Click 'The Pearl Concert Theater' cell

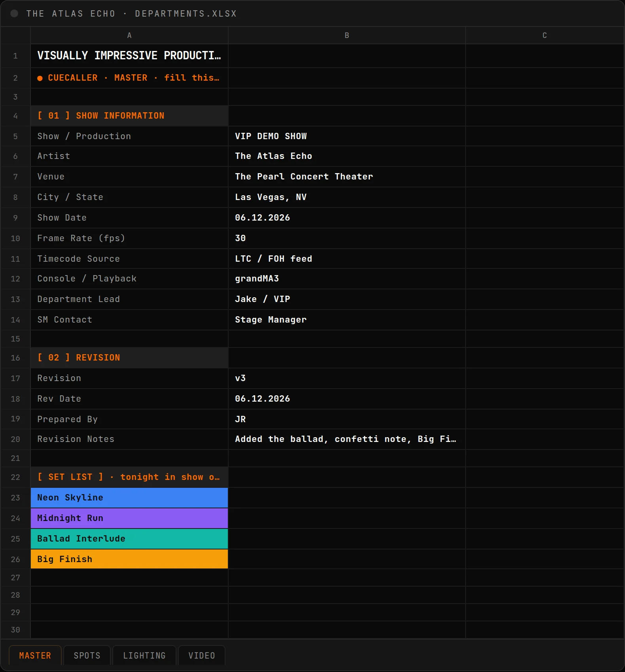point(347,177)
